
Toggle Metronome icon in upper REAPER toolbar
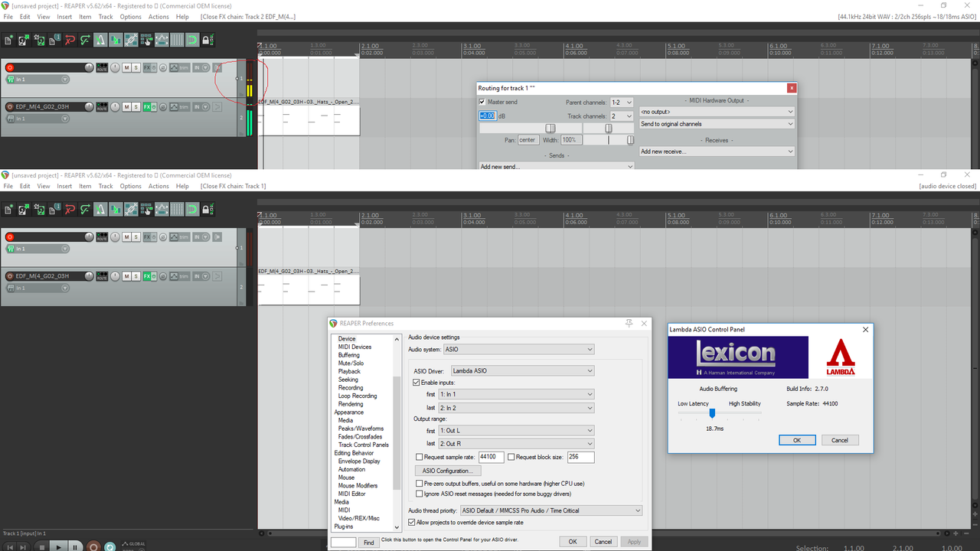pos(100,40)
